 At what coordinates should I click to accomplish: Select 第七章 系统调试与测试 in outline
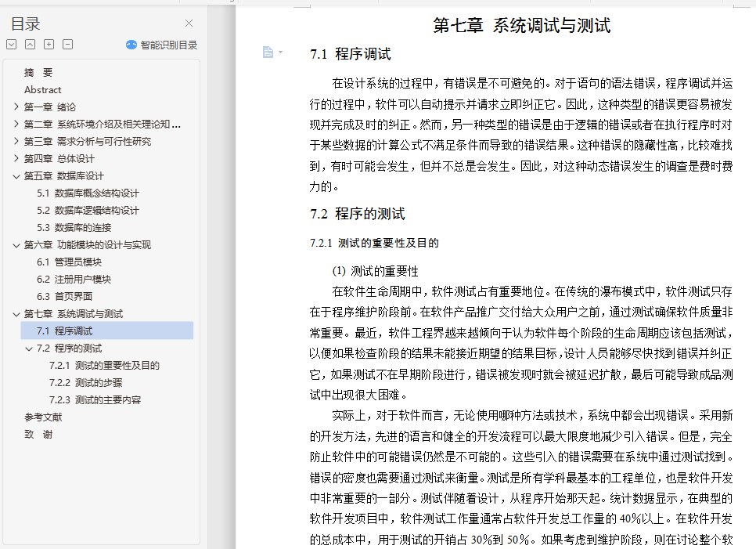(74, 314)
